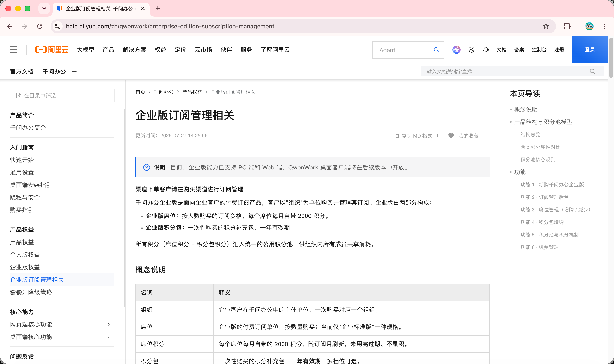Screen dimensions: 614x364
Task: Open 套餐升降级策略 in the sidebar
Action: (x=31, y=292)
